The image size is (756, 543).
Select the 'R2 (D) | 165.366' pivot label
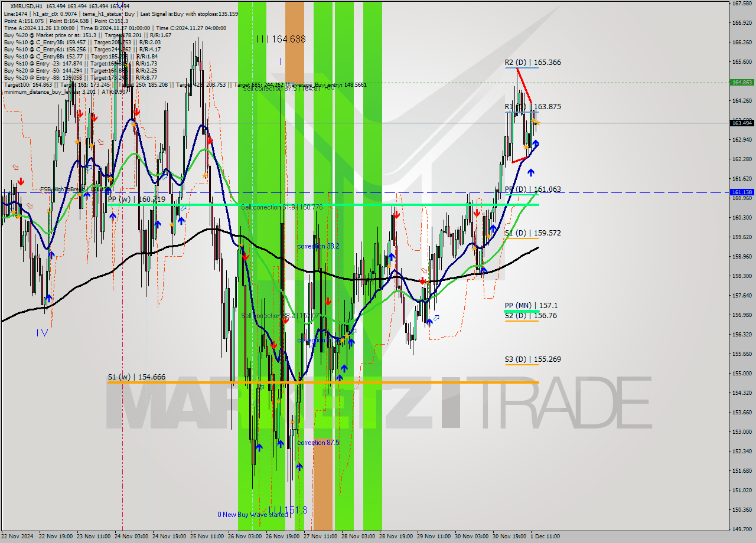click(x=533, y=63)
